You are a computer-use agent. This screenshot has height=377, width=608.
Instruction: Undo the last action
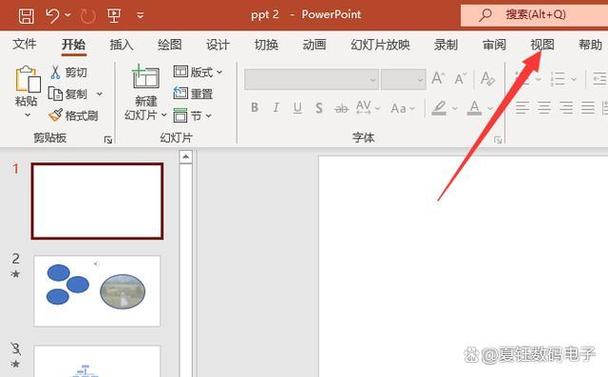coord(52,16)
